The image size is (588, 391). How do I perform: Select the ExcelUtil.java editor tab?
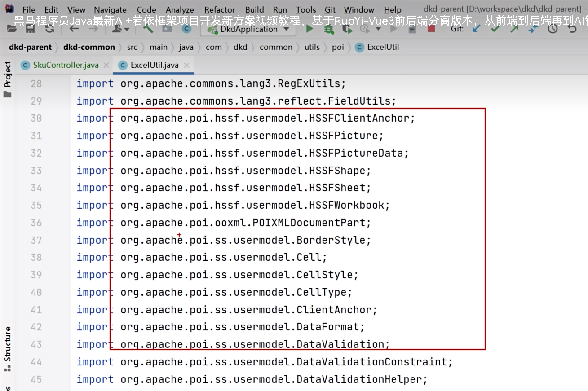(155, 65)
